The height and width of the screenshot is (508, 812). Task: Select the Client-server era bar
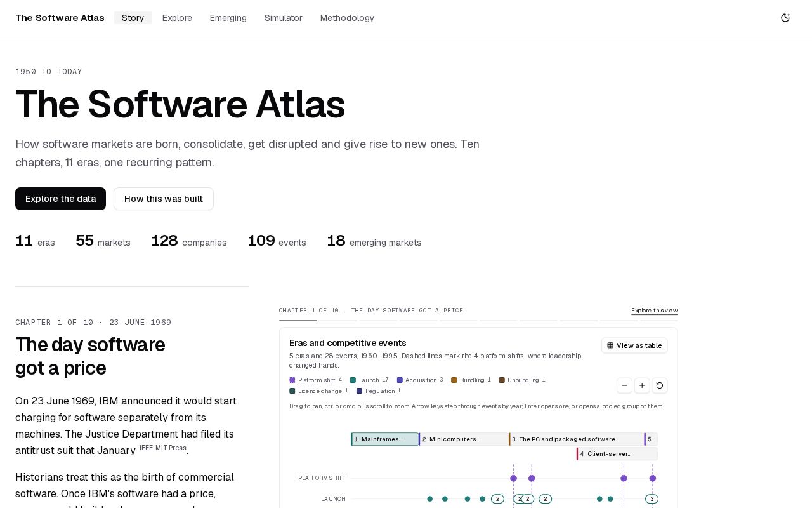(617, 454)
